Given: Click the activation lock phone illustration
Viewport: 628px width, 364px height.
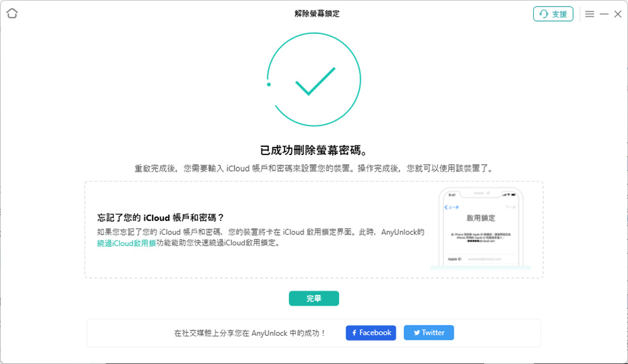Looking at the screenshot, I should 481,227.
